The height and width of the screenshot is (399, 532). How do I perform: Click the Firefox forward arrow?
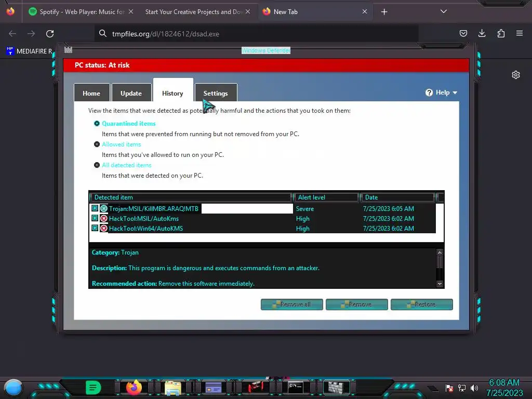(x=31, y=34)
